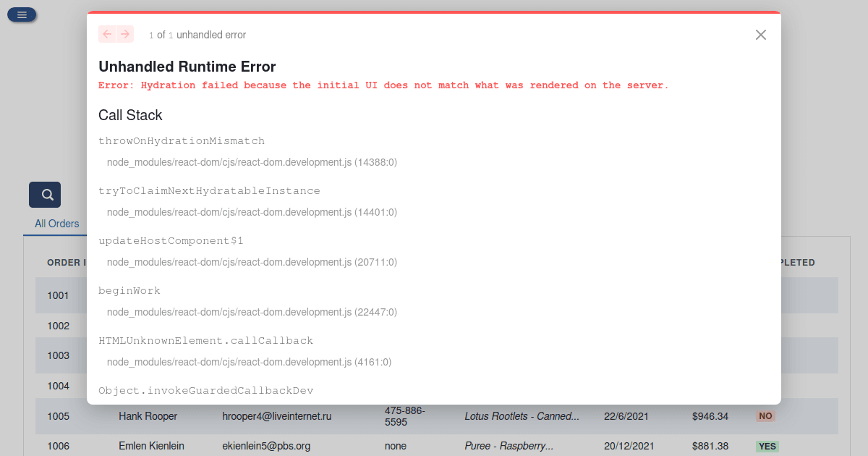Click the previous error arrow
868x456 pixels.
(x=107, y=34)
